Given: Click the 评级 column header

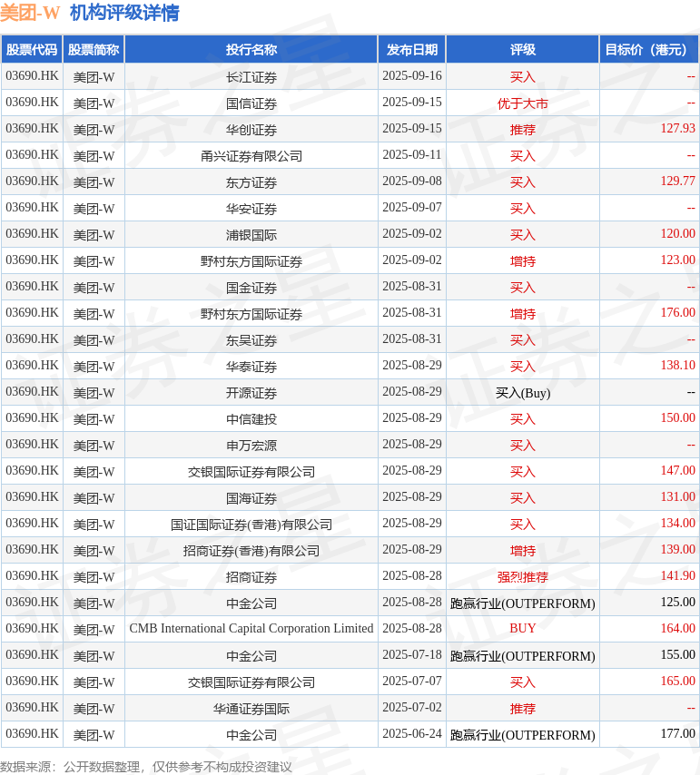Looking at the screenshot, I should point(523,49).
